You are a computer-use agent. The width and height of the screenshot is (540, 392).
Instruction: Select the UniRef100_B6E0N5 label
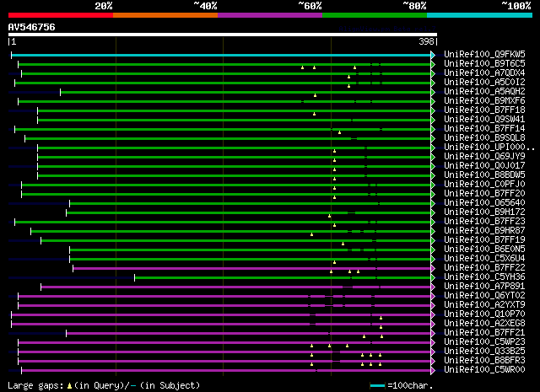pyautogui.click(x=484, y=249)
